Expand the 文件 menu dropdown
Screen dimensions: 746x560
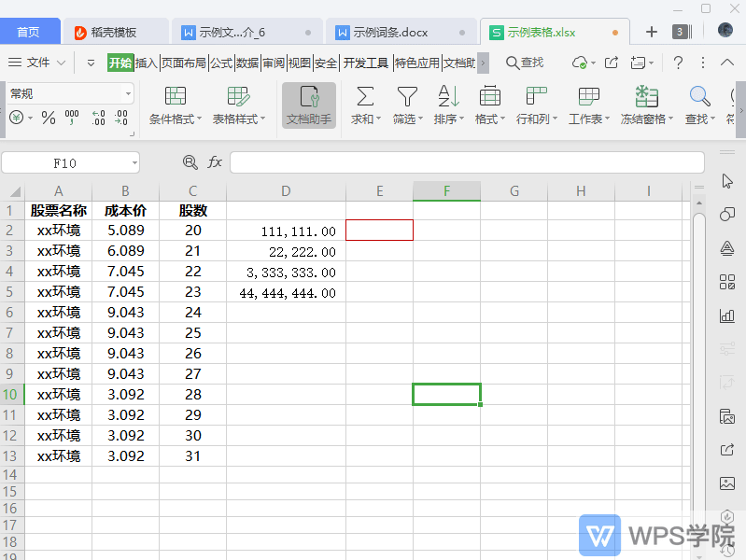pyautogui.click(x=62, y=63)
